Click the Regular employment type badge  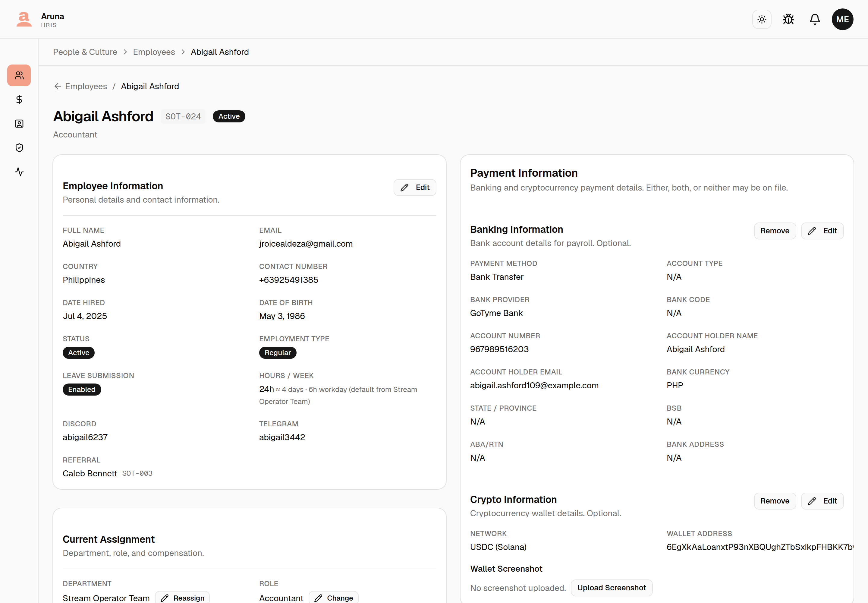click(278, 353)
